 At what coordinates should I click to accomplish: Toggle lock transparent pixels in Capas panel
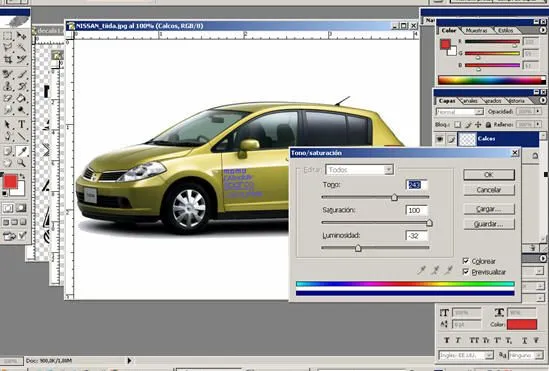tap(457, 125)
